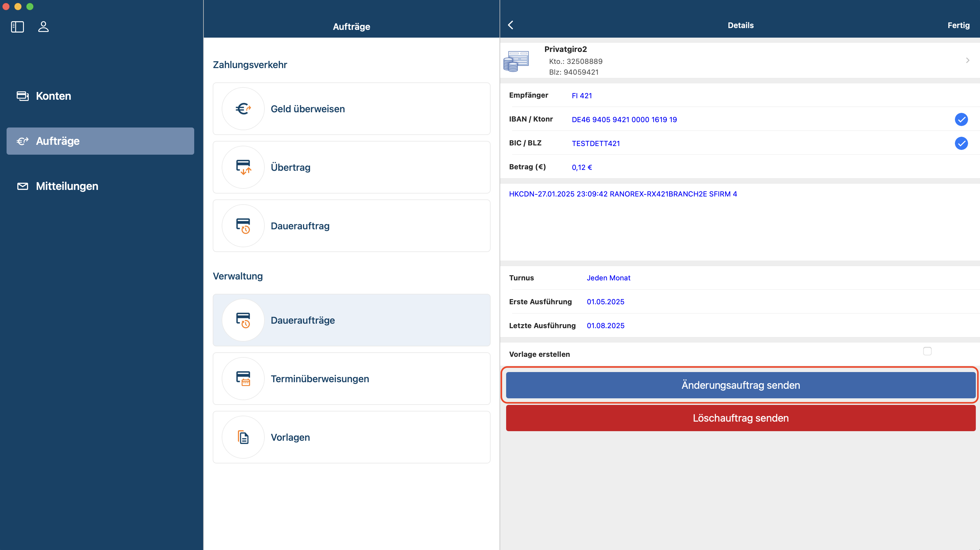Select Aufträge in the sidebar

100,141
